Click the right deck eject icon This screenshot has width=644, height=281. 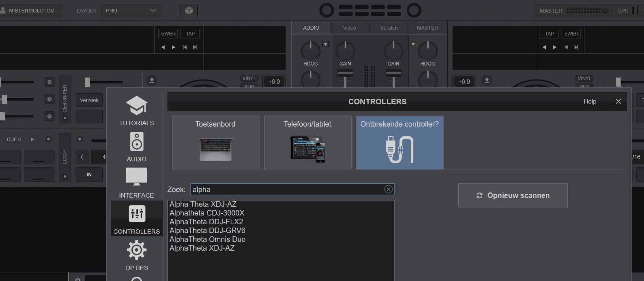click(x=486, y=80)
